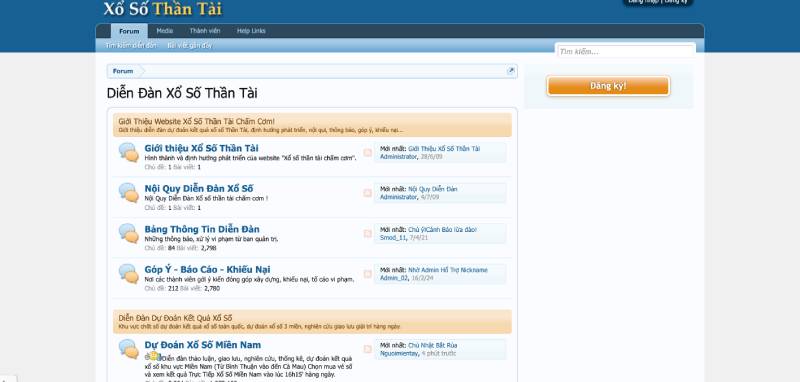Open category Diễn Đàn Dự Đoán Kết Quả Xổ Số
Image resolution: width=800 pixels, height=382 pixels.
(175, 318)
